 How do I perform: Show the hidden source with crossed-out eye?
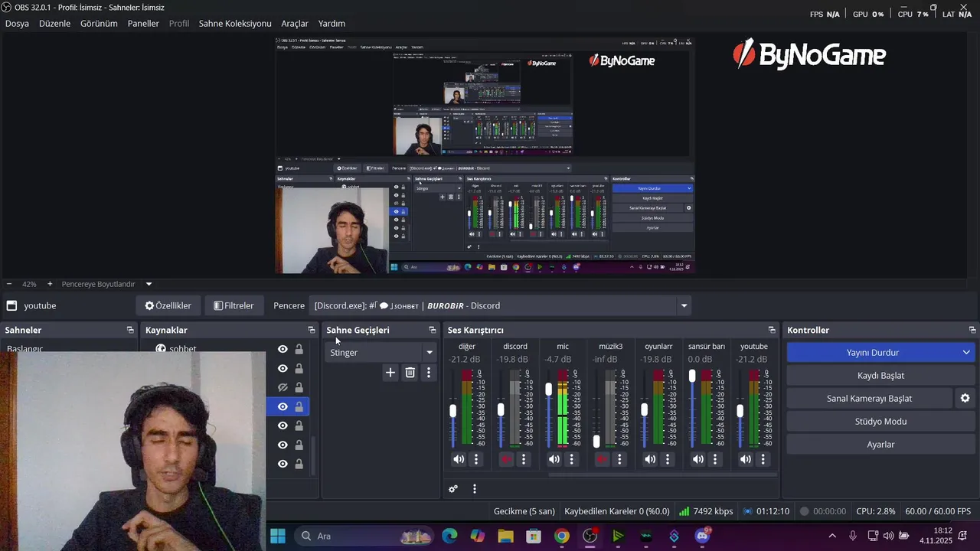coord(283,387)
